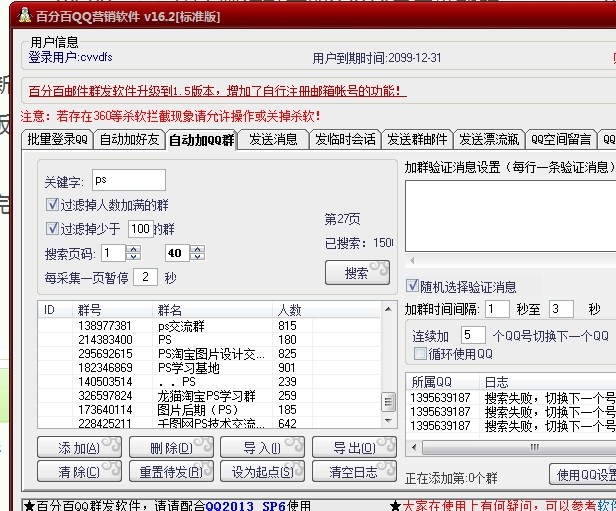
Task: Open the red 百分百邮件群发软件 upgrade link
Action: (x=217, y=91)
